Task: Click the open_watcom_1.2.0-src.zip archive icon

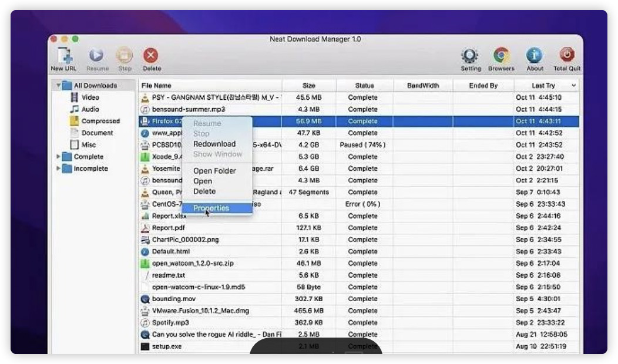Action: click(145, 263)
